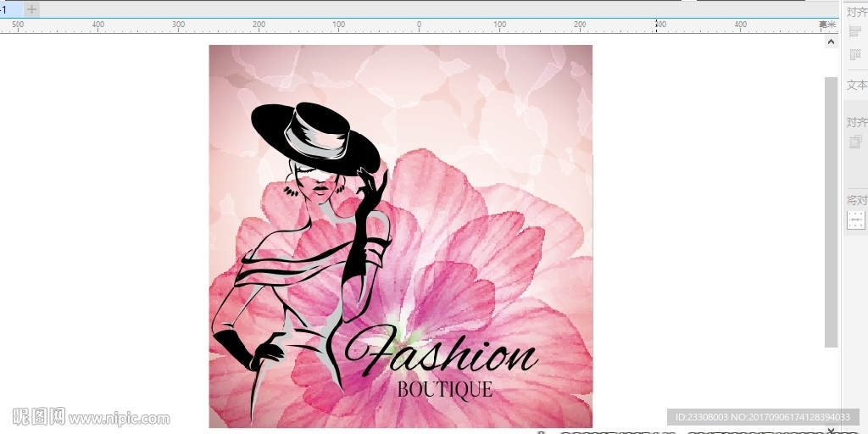Image resolution: width=868 pixels, height=434 pixels.
Task: Click the align left icon under 对齐
Action: (855, 31)
